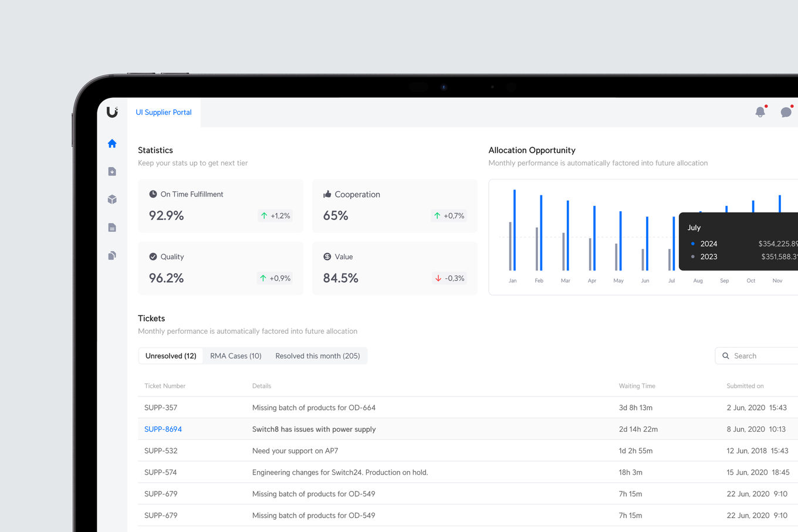This screenshot has width=798, height=532.
Task: Open ticket link SUPP-8694
Action: (x=163, y=429)
